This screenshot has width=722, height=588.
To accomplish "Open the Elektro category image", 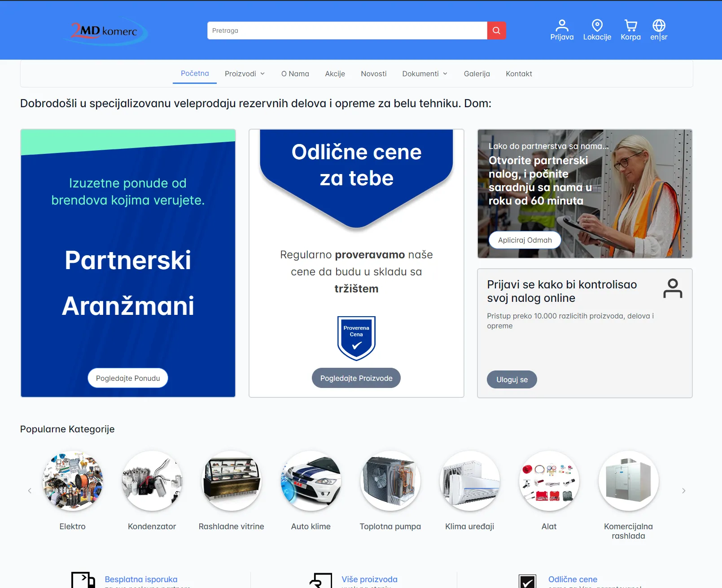I will pyautogui.click(x=73, y=481).
